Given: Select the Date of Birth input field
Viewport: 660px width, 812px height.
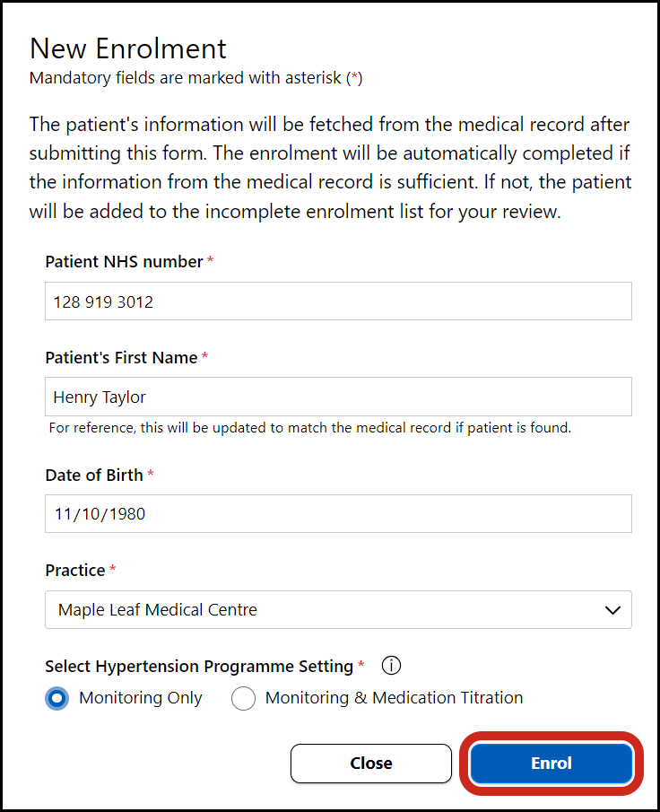Looking at the screenshot, I should pyautogui.click(x=338, y=514).
